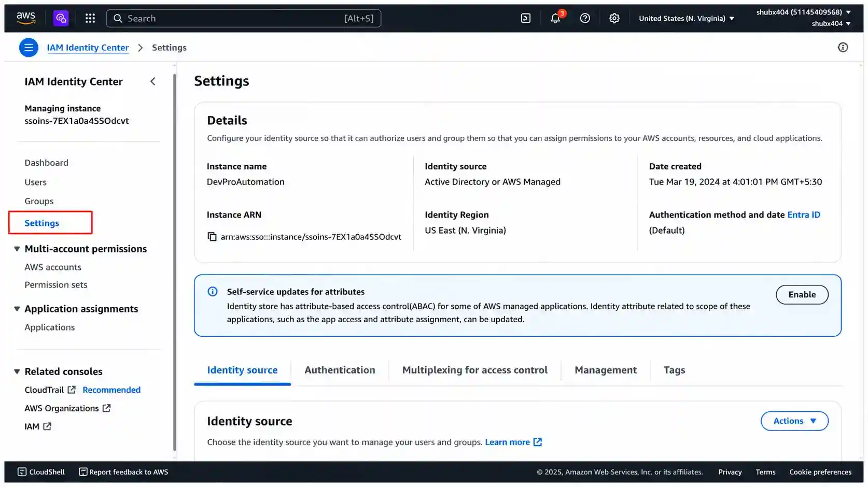Click the Date created value Tue Mar 19, 2024
868x487 pixels.
pyautogui.click(x=735, y=182)
